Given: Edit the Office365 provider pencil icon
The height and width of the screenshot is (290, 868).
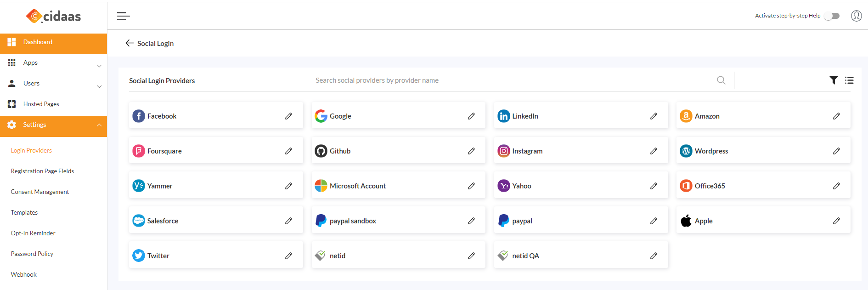Looking at the screenshot, I should [x=836, y=186].
